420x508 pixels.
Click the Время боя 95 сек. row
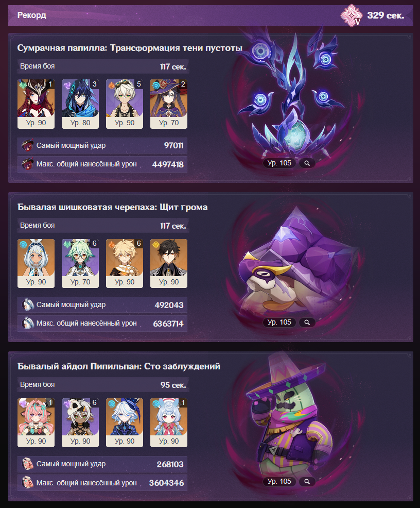click(103, 384)
